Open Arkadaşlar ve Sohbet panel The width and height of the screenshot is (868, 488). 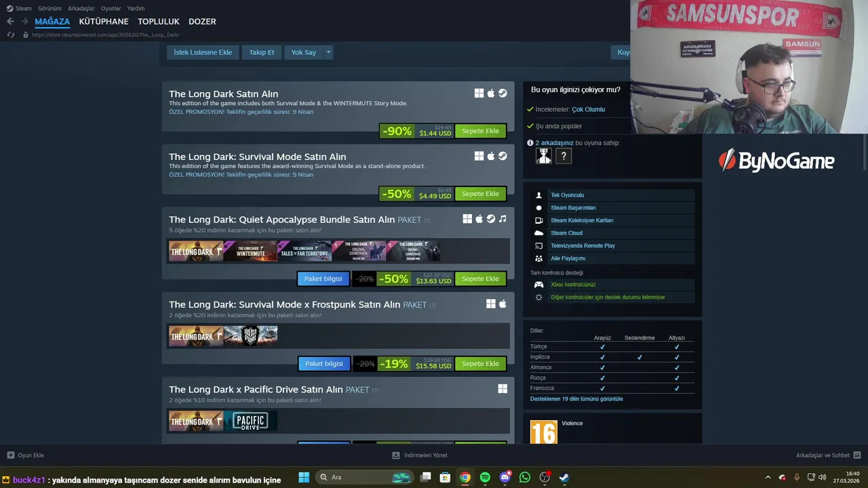click(x=829, y=455)
